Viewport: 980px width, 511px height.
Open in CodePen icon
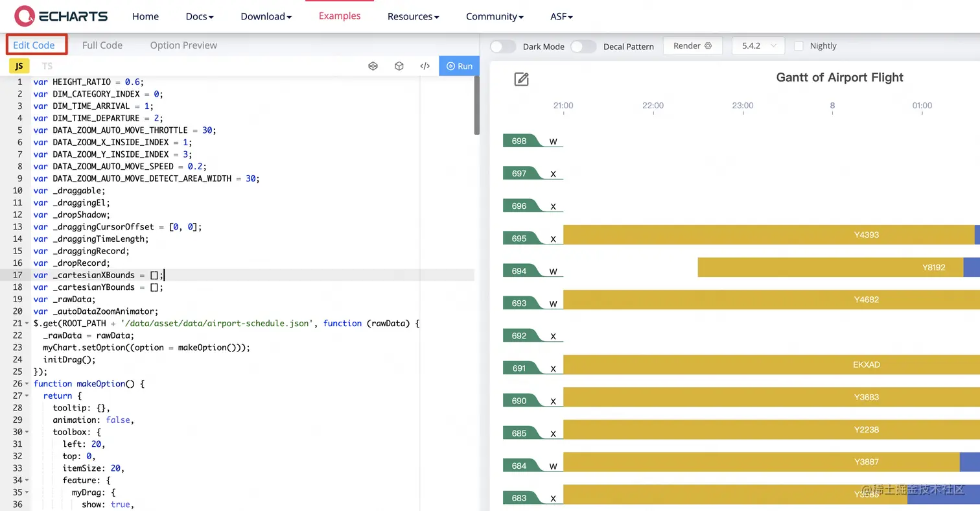(x=373, y=66)
